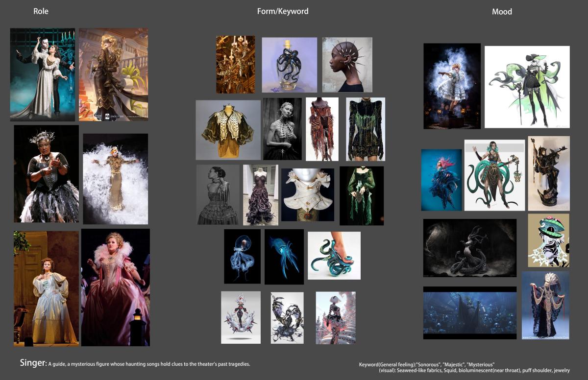Select the octopus in glass bottle image

289,65
